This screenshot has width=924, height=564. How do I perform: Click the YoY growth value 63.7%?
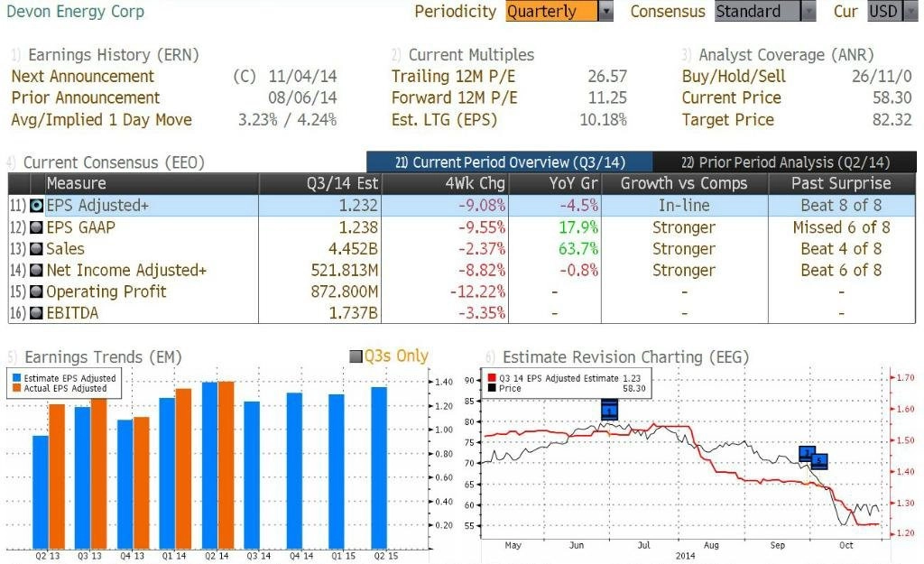point(578,249)
